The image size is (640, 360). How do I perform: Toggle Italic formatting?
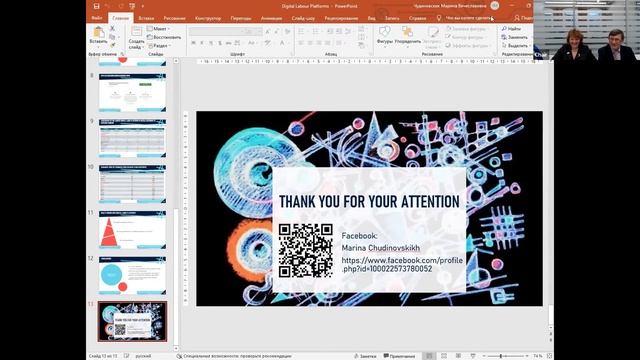tap(202, 43)
